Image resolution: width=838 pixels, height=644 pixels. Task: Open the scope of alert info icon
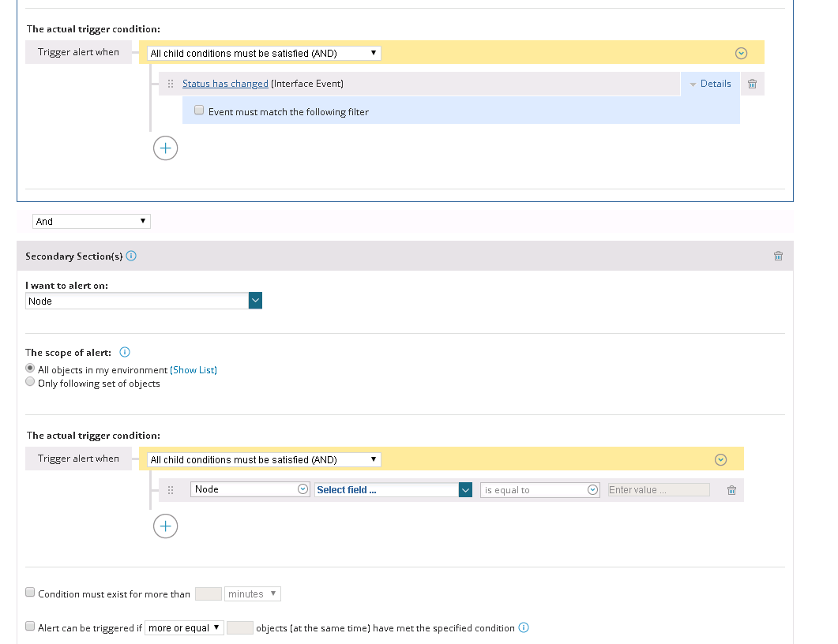click(x=125, y=352)
